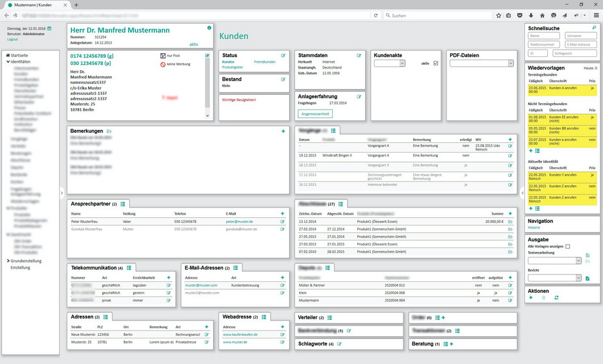Open the Kunden EE anrufen reminder
Screen dimensions: 603x364
pos(562,119)
